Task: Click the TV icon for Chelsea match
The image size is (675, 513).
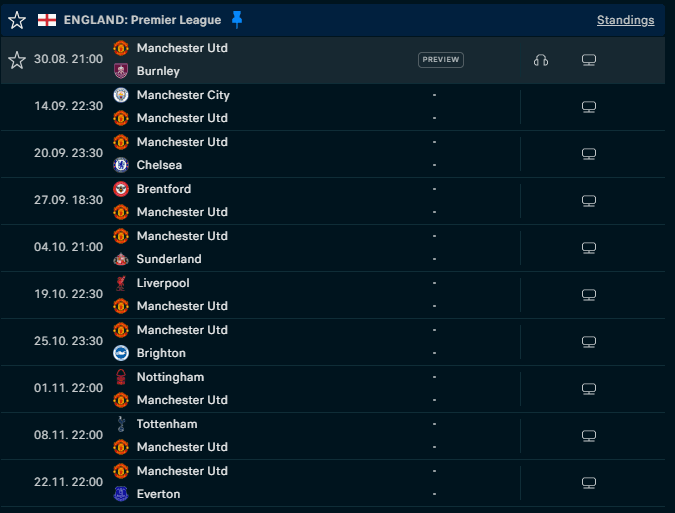Action: [x=589, y=154]
